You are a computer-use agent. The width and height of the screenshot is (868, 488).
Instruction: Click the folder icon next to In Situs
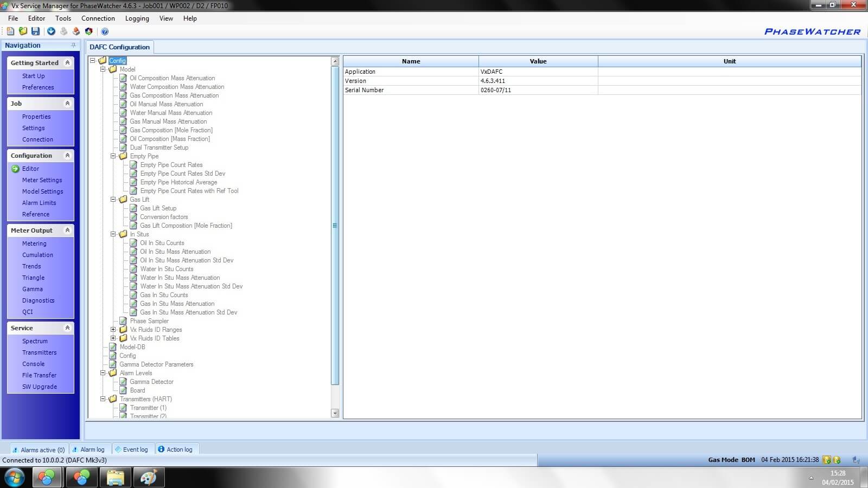pyautogui.click(x=123, y=234)
